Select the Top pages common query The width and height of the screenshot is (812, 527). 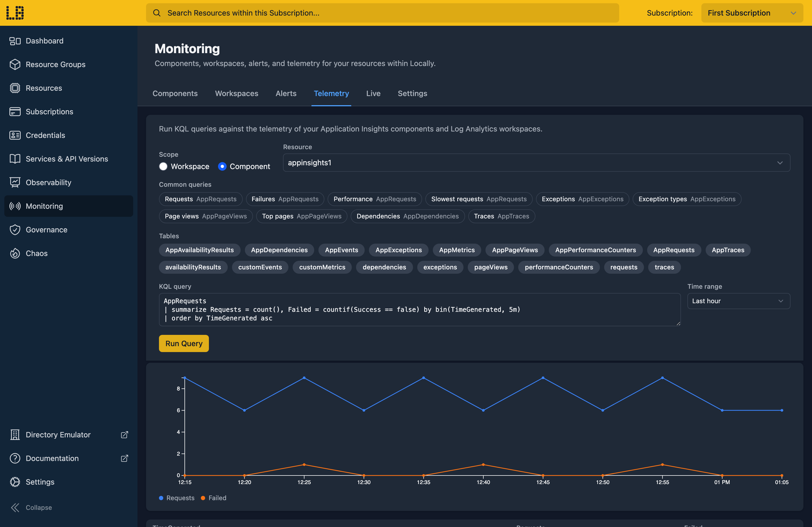[302, 216]
